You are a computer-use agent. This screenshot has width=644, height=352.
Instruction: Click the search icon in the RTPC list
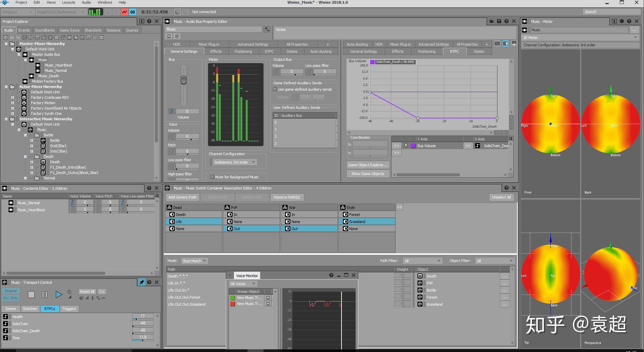[511, 139]
